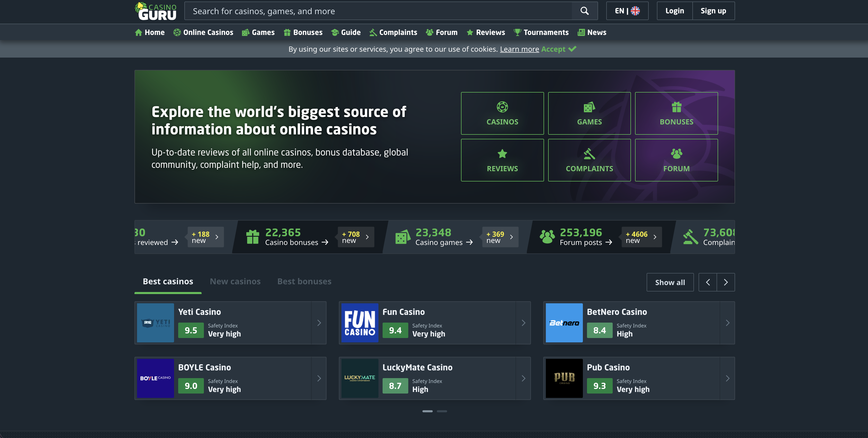This screenshot has width=868, height=438.
Task: Click the Login button
Action: [675, 11]
